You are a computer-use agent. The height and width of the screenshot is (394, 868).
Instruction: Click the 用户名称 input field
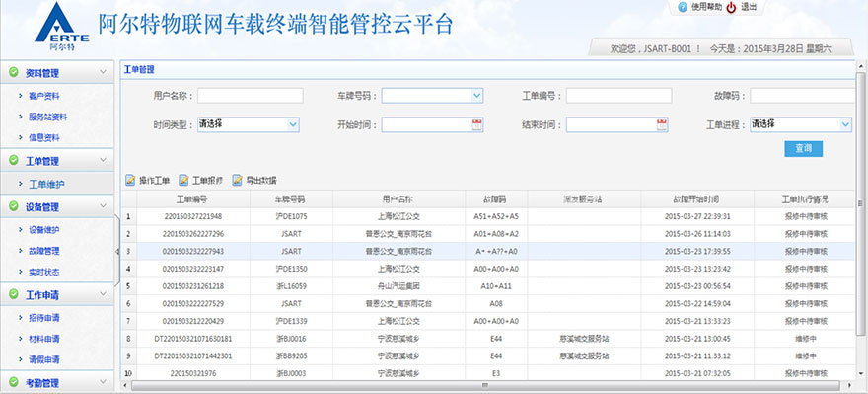pyautogui.click(x=251, y=96)
